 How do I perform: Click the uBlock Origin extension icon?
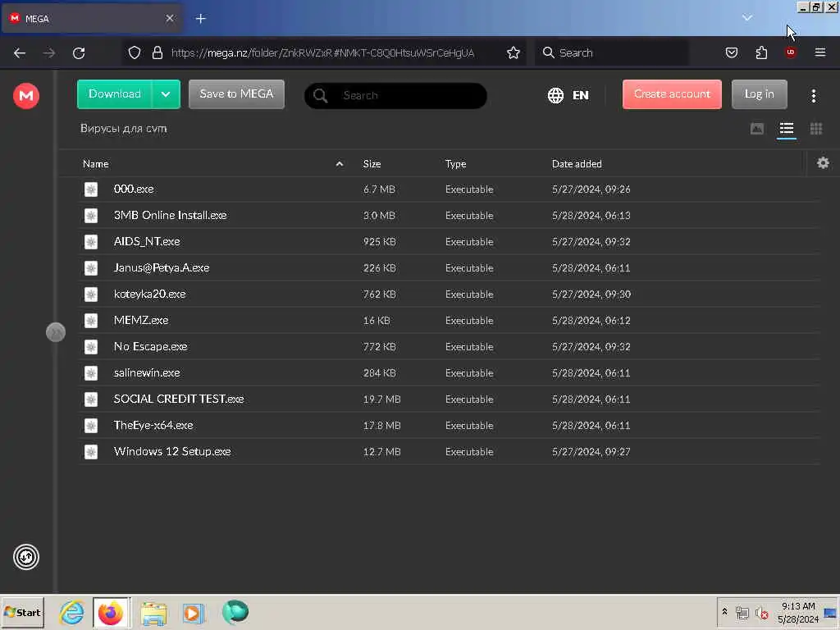click(x=790, y=53)
